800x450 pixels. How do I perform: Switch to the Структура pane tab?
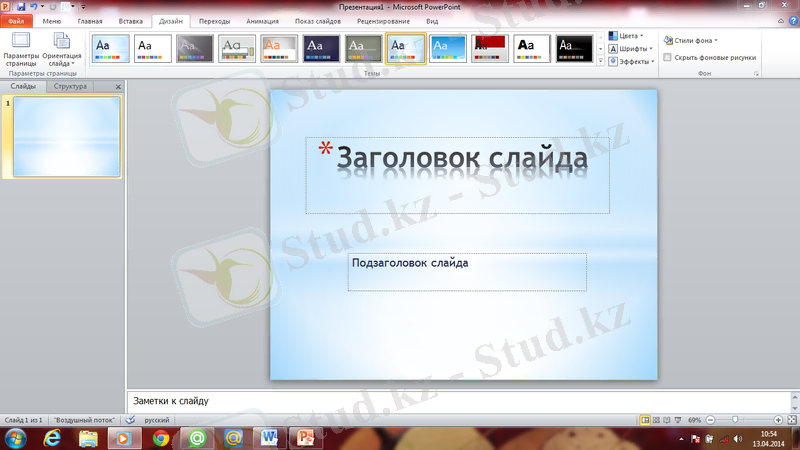(70, 87)
